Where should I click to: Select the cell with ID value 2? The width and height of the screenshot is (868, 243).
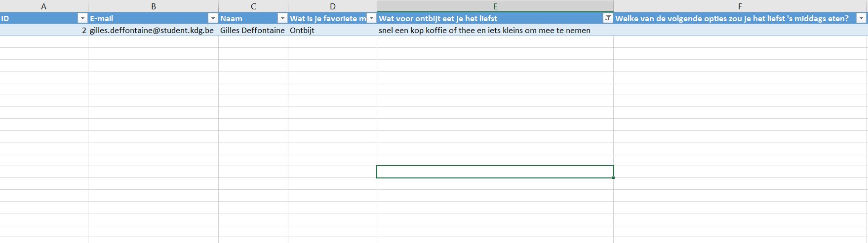pyautogui.click(x=44, y=30)
